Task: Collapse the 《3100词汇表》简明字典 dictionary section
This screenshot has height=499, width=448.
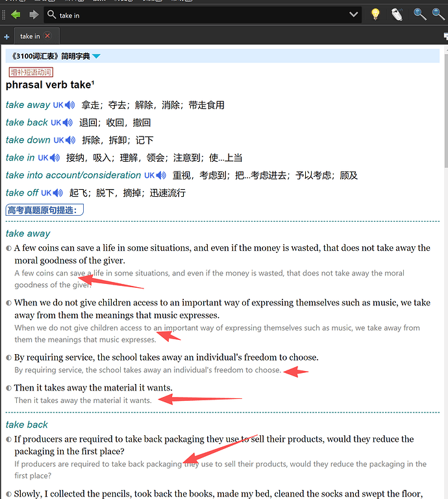Action: pyautogui.click(x=96, y=57)
